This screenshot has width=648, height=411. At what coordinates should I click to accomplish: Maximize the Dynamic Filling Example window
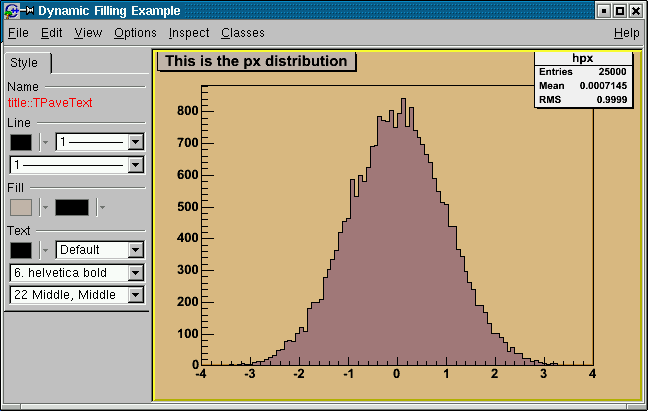(620, 11)
